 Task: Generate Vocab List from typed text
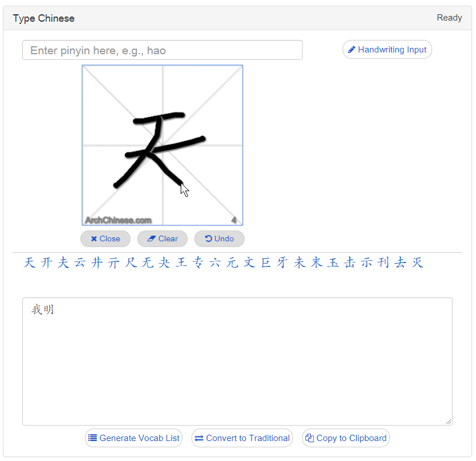(x=133, y=438)
